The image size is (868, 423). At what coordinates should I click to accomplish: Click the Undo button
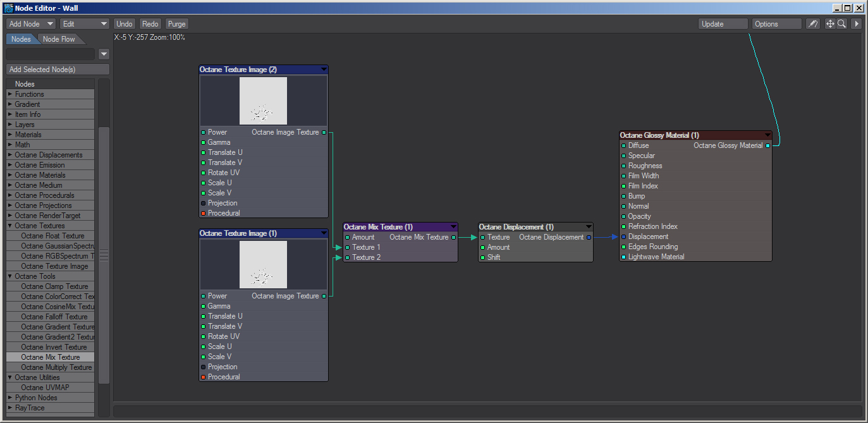point(125,24)
